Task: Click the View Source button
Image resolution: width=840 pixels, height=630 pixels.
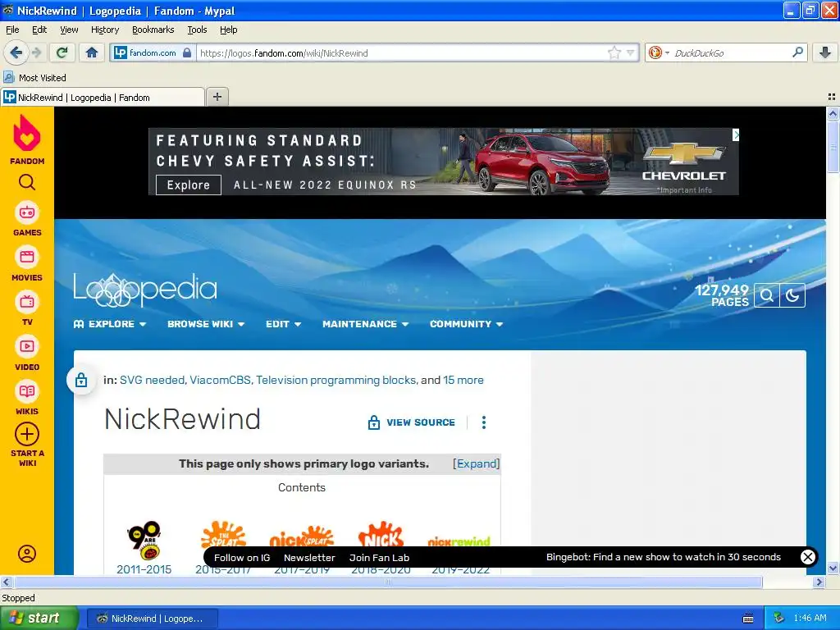Action: click(412, 422)
